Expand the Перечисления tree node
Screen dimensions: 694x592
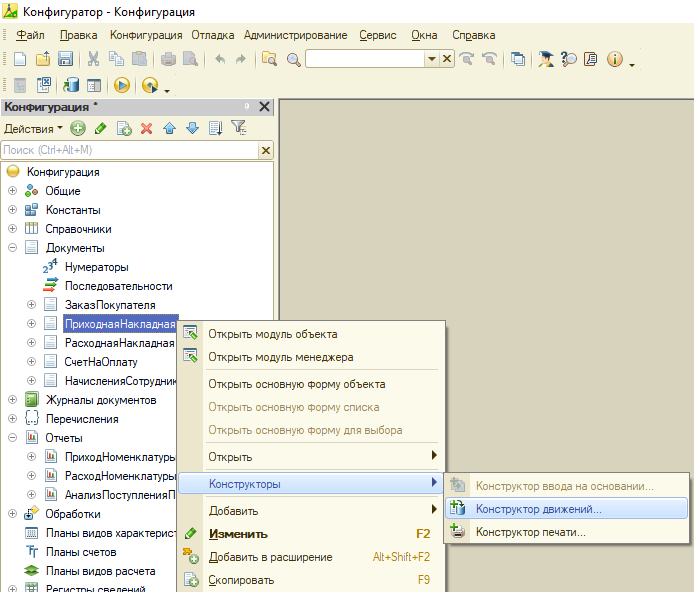(12, 419)
